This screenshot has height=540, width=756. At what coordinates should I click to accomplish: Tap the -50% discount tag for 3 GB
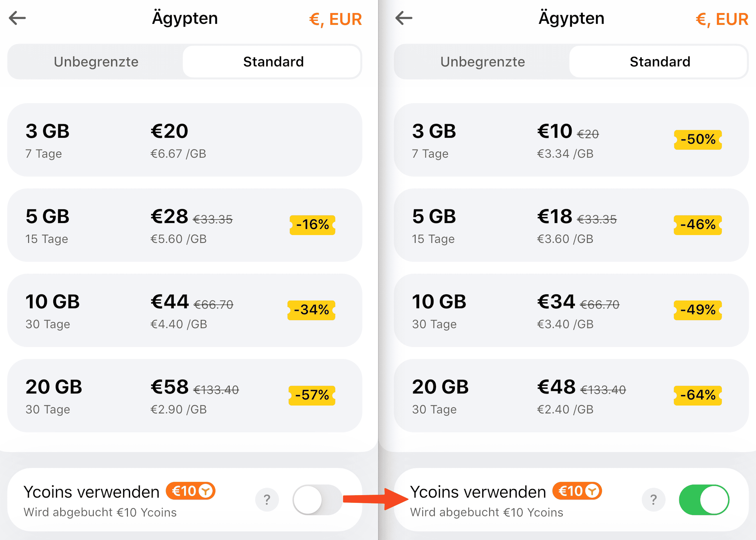point(698,140)
